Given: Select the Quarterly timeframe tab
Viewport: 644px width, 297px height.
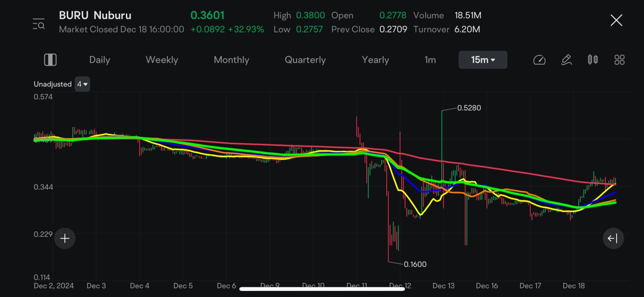Looking at the screenshot, I should tap(305, 60).
